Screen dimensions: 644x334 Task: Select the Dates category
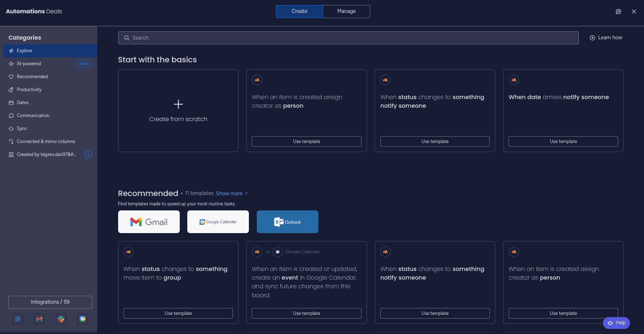click(x=22, y=102)
